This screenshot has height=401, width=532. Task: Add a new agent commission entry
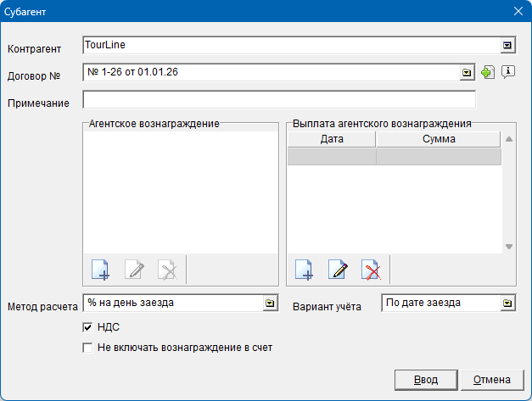pos(100,270)
